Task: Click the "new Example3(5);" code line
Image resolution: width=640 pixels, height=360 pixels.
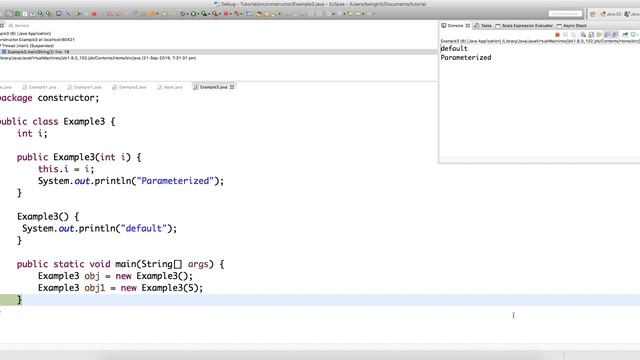Action: coord(120,288)
